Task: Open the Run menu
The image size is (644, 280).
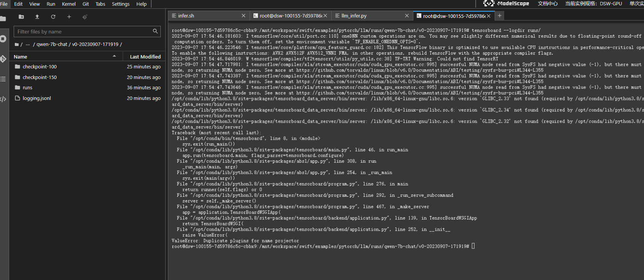Action: tap(51, 4)
